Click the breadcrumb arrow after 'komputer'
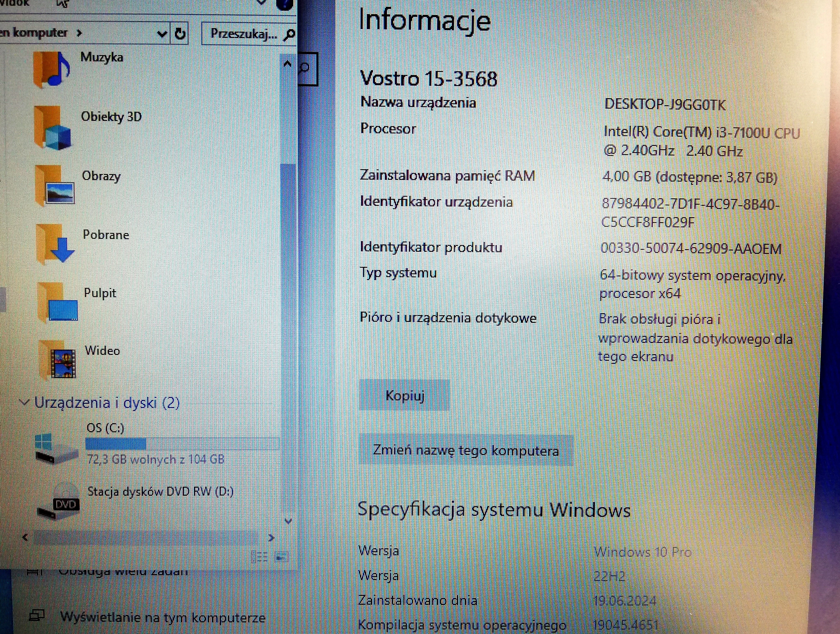This screenshot has height=634, width=840. click(x=79, y=33)
